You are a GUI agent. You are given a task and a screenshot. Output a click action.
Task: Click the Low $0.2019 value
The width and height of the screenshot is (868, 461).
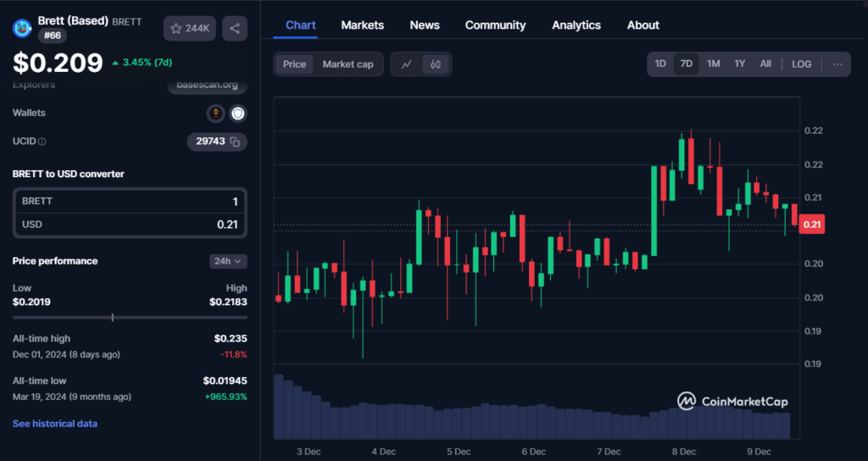pos(31,303)
